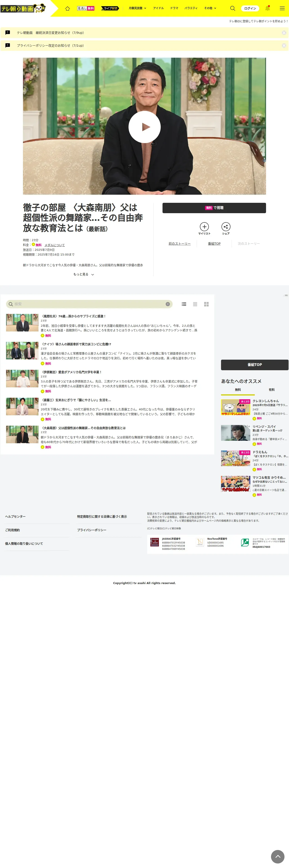Return to page top with arrow button
This screenshot has height=868, width=289.
pyautogui.click(x=278, y=856)
